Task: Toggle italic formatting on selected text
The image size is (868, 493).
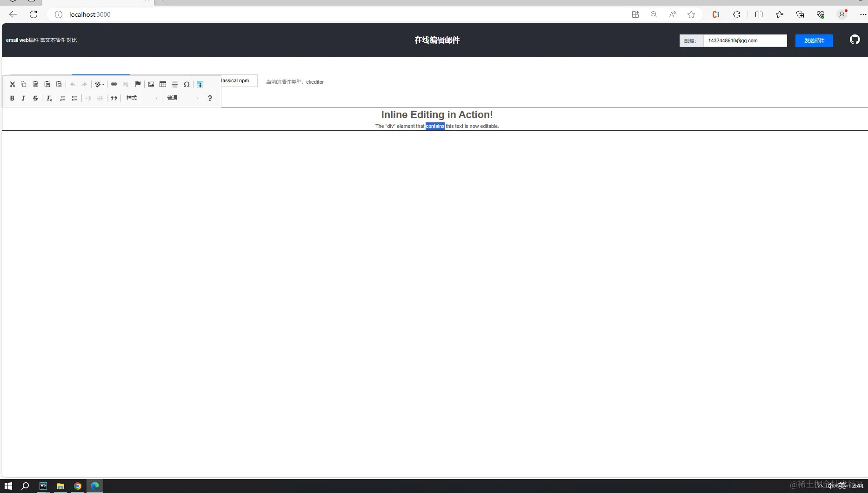Action: tap(23, 98)
